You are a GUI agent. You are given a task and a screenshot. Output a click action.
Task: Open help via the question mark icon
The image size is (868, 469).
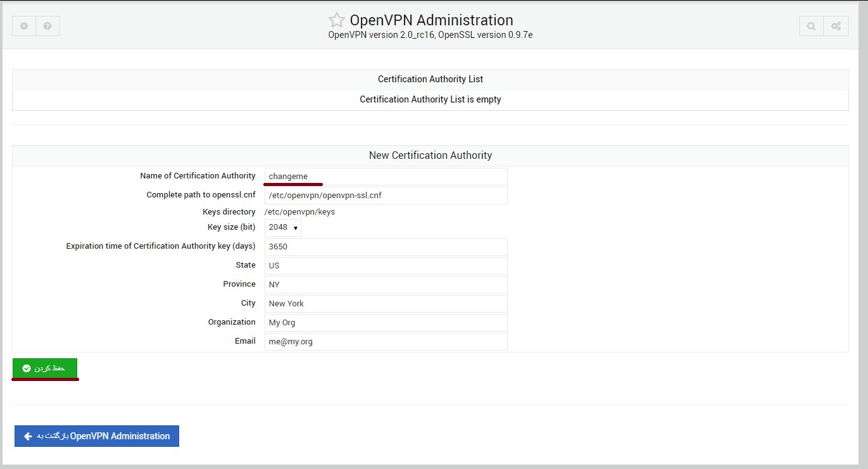tap(47, 26)
